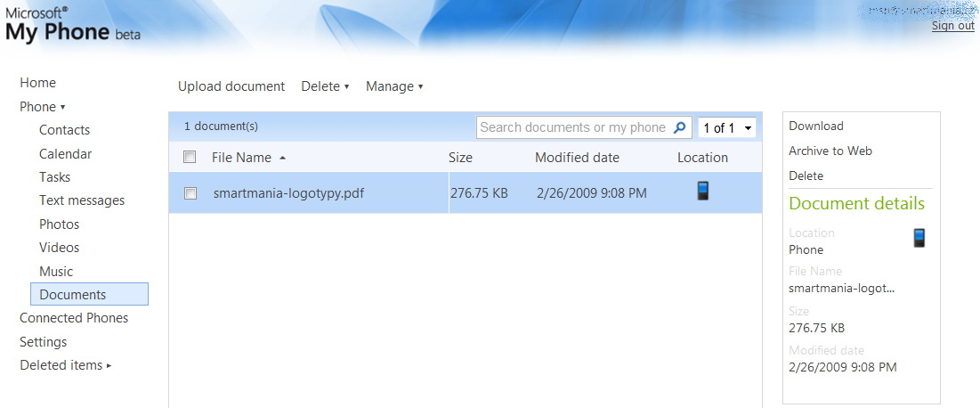Open Connected Phones in sidebar

point(74,319)
